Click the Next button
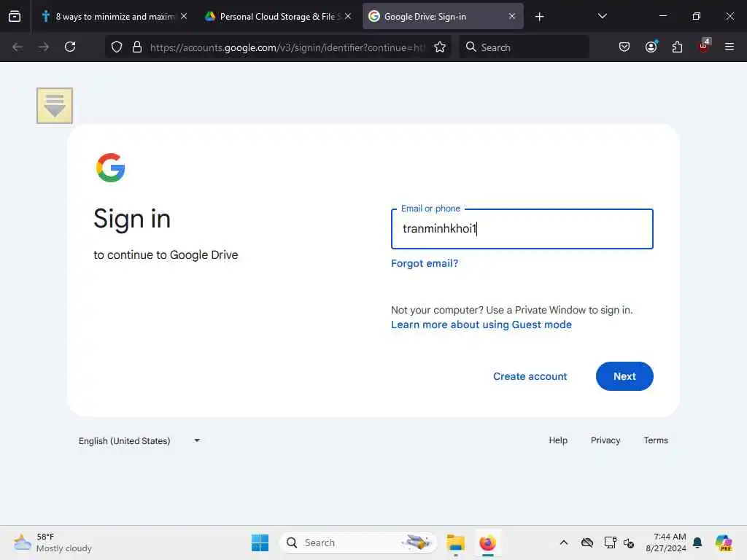Image resolution: width=747 pixels, height=560 pixels. 624,376
